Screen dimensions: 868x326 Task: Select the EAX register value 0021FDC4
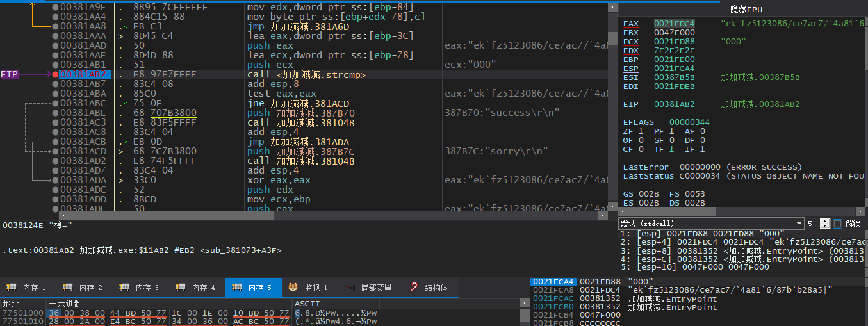[x=674, y=24]
